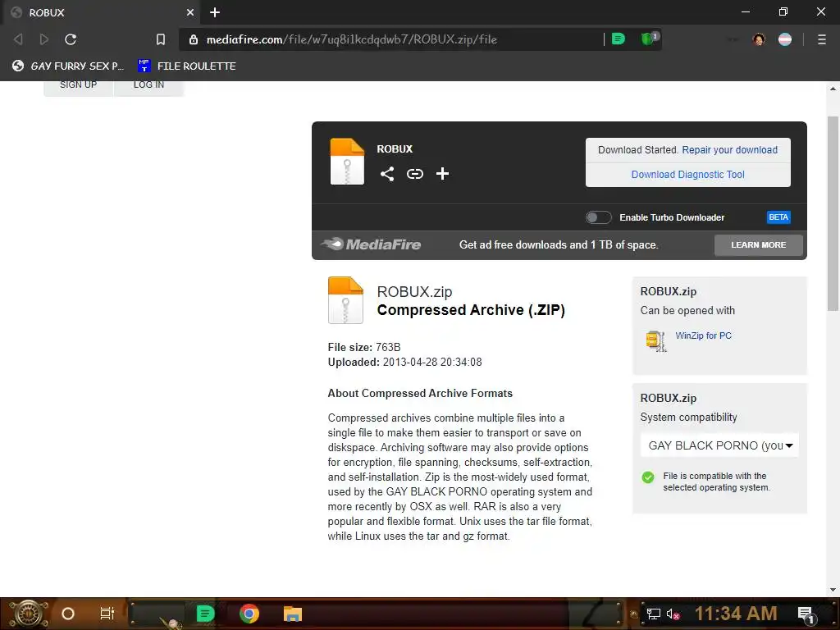The width and height of the screenshot is (840, 630).
Task: Click Compressed Archive (.ZIP) heading
Action: (x=471, y=310)
